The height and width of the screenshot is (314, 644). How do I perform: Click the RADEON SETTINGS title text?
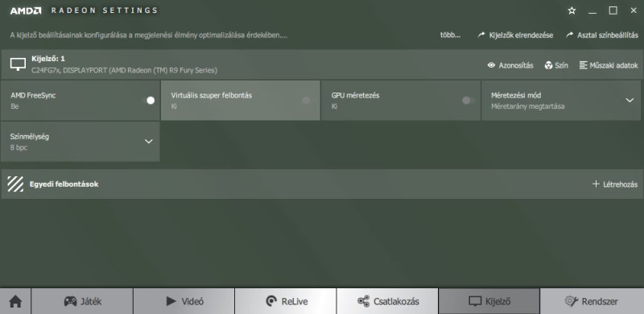coord(105,10)
